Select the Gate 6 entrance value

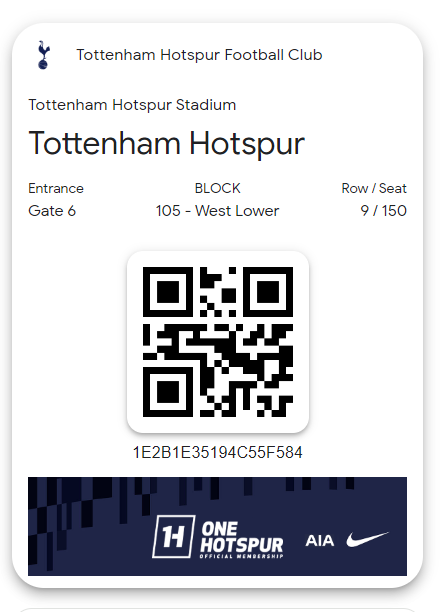[x=52, y=211]
